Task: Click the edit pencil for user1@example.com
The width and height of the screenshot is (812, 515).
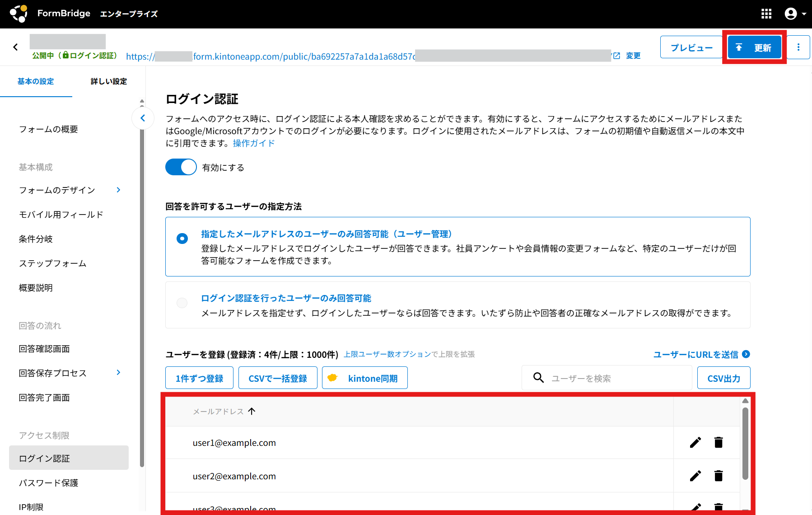Action: coord(695,442)
